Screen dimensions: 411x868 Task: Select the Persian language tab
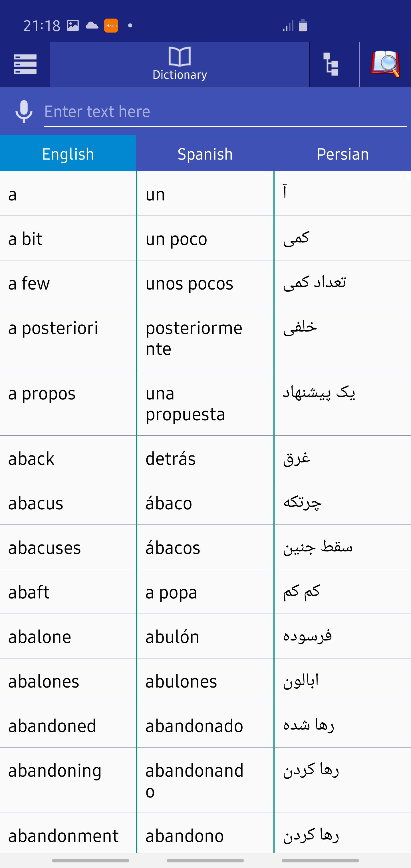(342, 154)
